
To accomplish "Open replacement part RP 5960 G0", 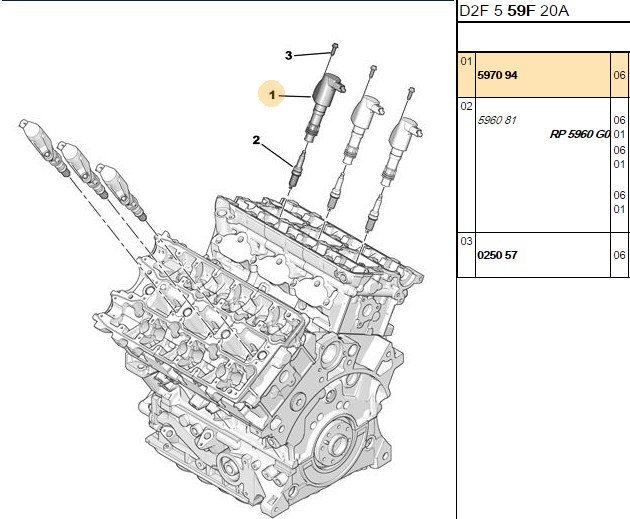I will coord(580,134).
